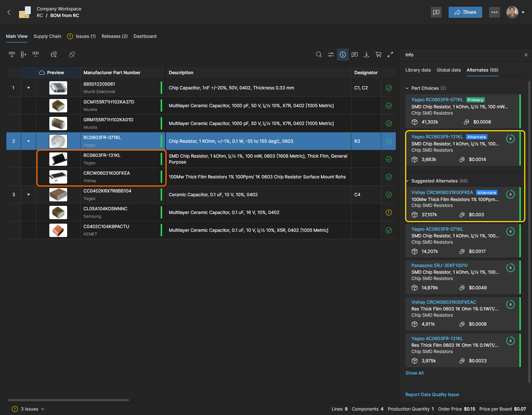Collapse line 1 alternates with its arrow
This screenshot has height=415, width=532.
click(29, 88)
